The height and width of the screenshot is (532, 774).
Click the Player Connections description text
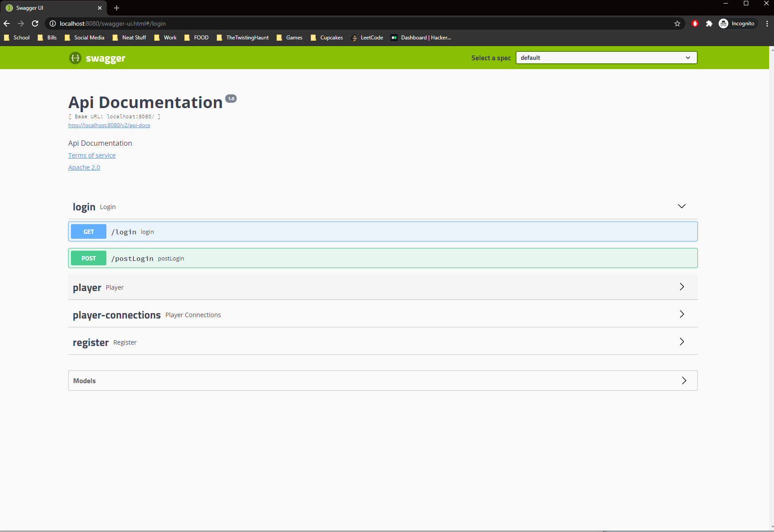[193, 315]
